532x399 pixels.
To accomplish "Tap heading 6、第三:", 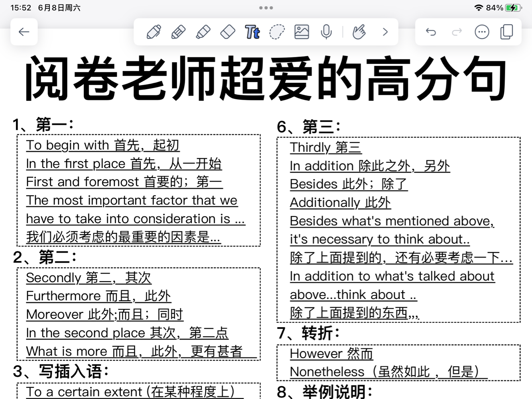I will (x=309, y=127).
